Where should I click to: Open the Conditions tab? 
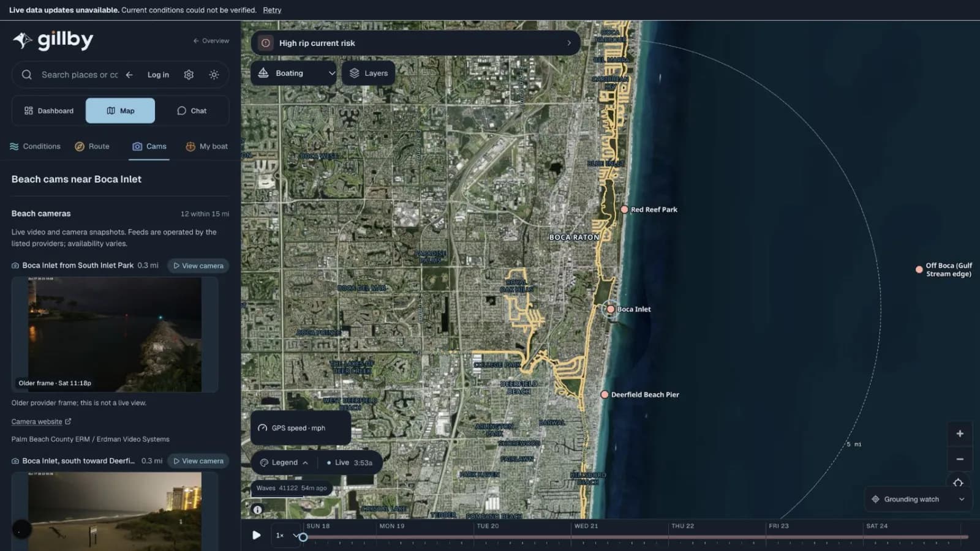tap(35, 146)
